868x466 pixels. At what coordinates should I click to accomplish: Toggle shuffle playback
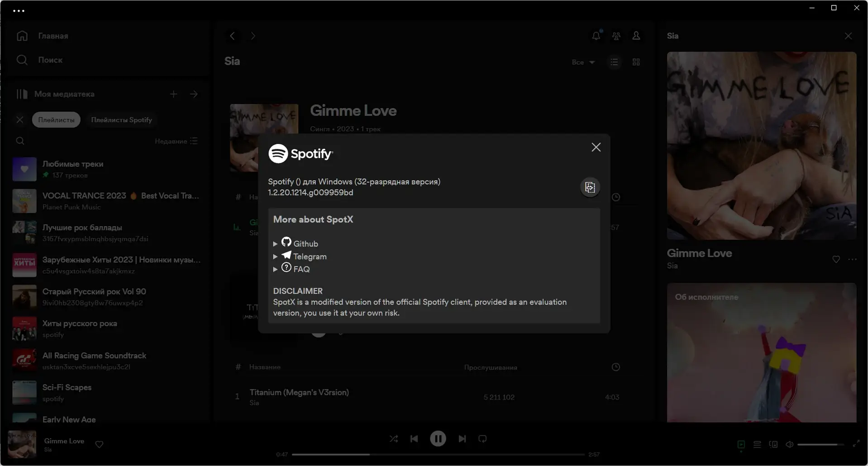click(394, 439)
